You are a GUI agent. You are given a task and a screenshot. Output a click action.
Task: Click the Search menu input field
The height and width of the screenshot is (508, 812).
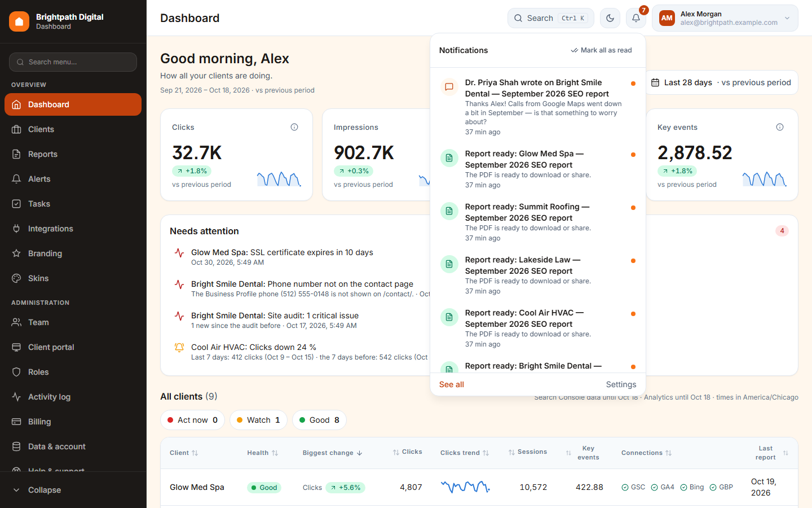pyautogui.click(x=73, y=62)
